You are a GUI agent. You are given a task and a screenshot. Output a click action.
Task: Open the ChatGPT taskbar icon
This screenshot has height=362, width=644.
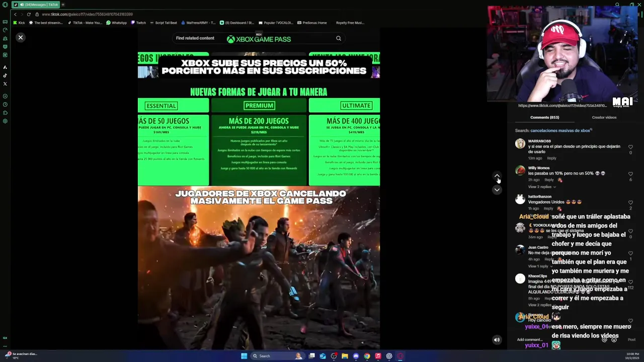pyautogui.click(x=389, y=356)
